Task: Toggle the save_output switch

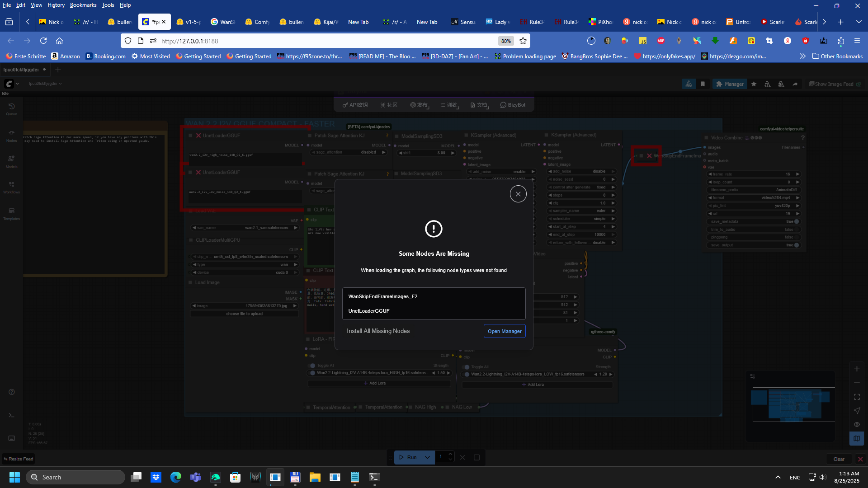Action: 796,245
